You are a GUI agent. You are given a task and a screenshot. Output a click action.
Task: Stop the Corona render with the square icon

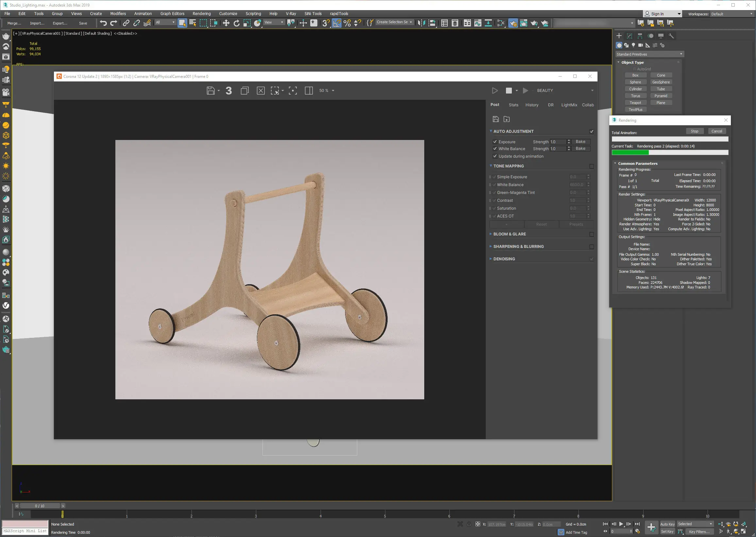[x=509, y=91]
